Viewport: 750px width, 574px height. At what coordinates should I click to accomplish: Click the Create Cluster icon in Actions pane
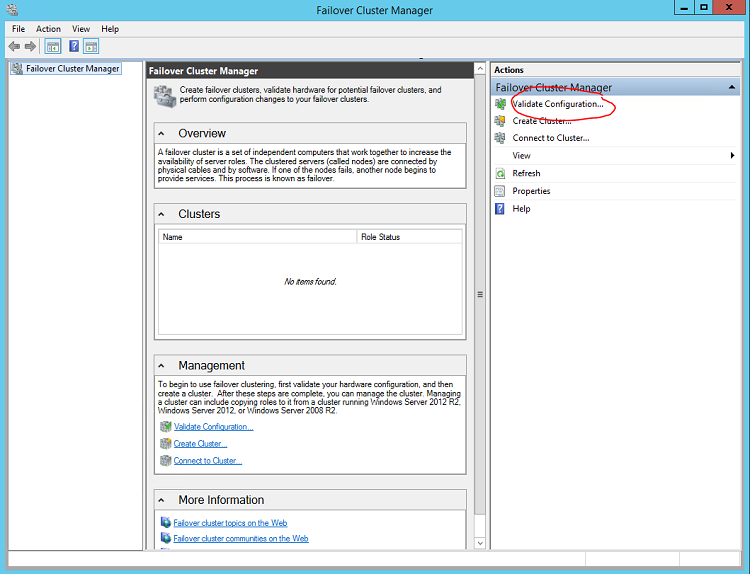(500, 121)
